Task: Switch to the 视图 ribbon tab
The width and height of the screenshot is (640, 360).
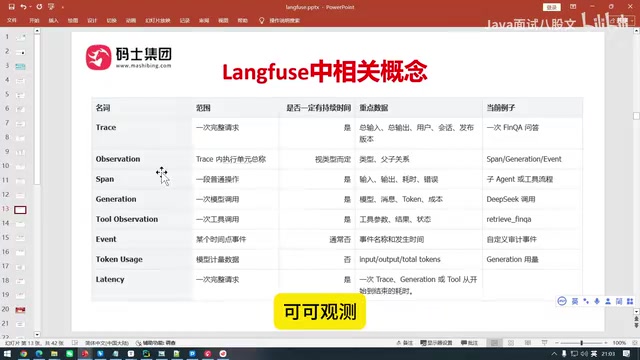Action: (x=223, y=20)
